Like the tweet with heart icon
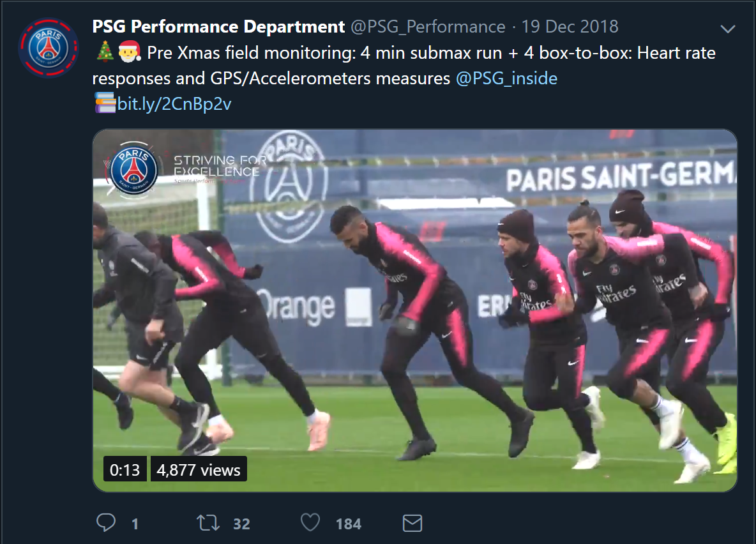 pyautogui.click(x=310, y=523)
